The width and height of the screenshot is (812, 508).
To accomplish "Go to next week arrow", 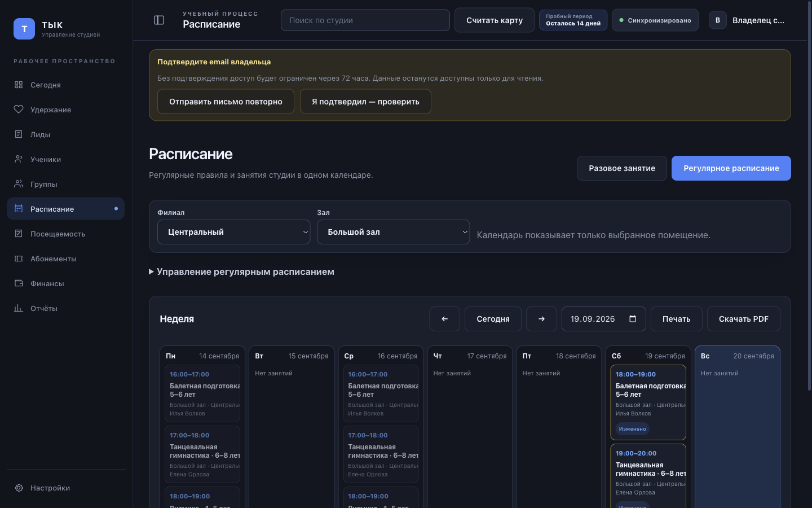I will (x=541, y=319).
